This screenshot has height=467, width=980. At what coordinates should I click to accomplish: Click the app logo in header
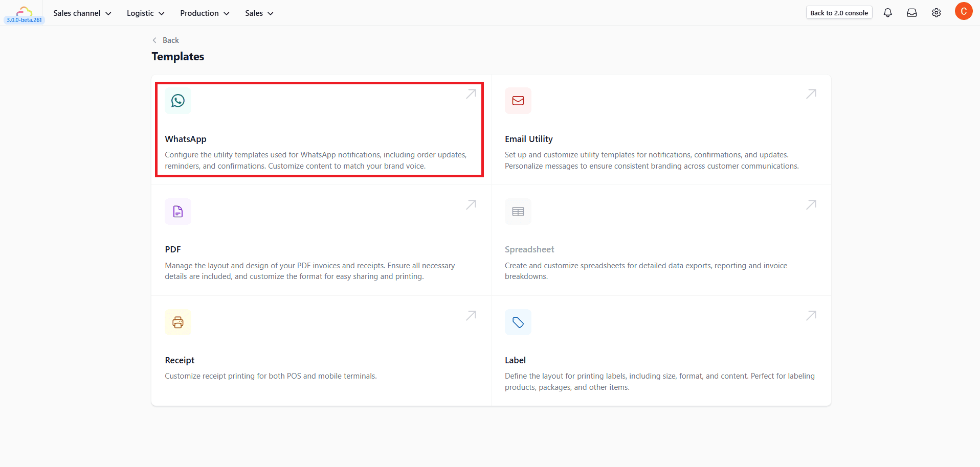point(24,11)
